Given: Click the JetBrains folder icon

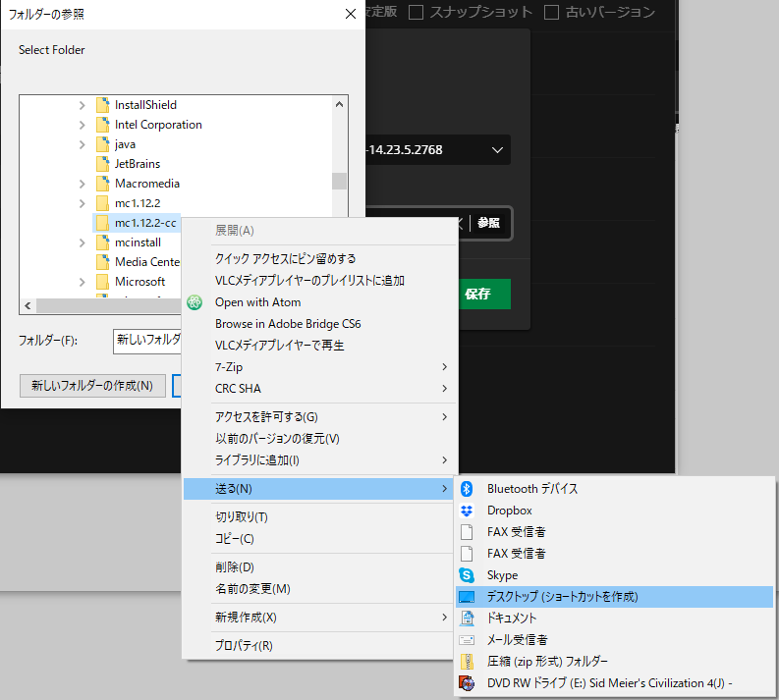Looking at the screenshot, I should 103,164.
